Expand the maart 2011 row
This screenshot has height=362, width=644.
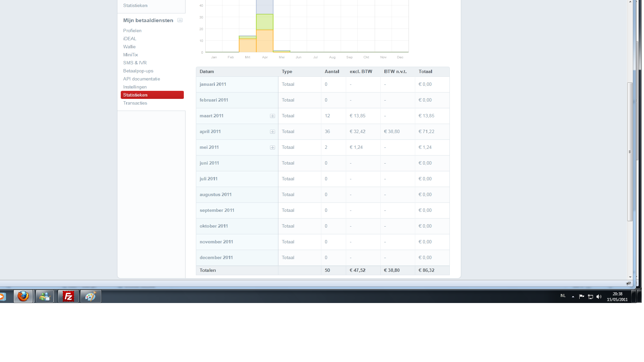point(272,116)
